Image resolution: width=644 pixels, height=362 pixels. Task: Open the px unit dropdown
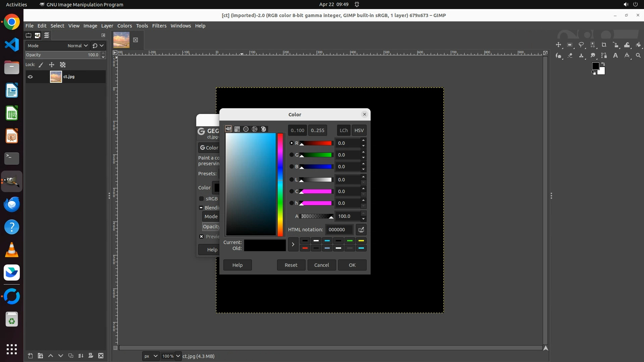pos(151,356)
